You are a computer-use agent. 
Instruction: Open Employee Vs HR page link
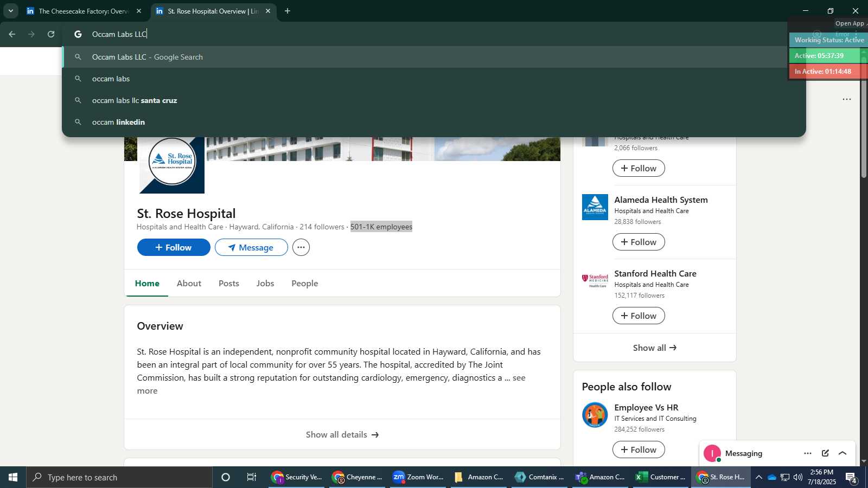coord(646,407)
